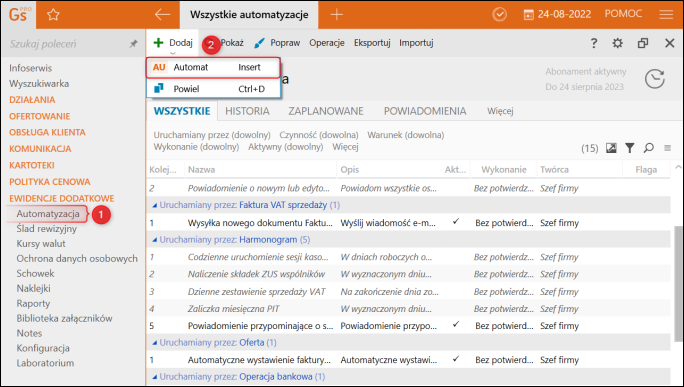Open the Warunek (dowolna) filter
The height and width of the screenshot is (387, 684).
(406, 135)
